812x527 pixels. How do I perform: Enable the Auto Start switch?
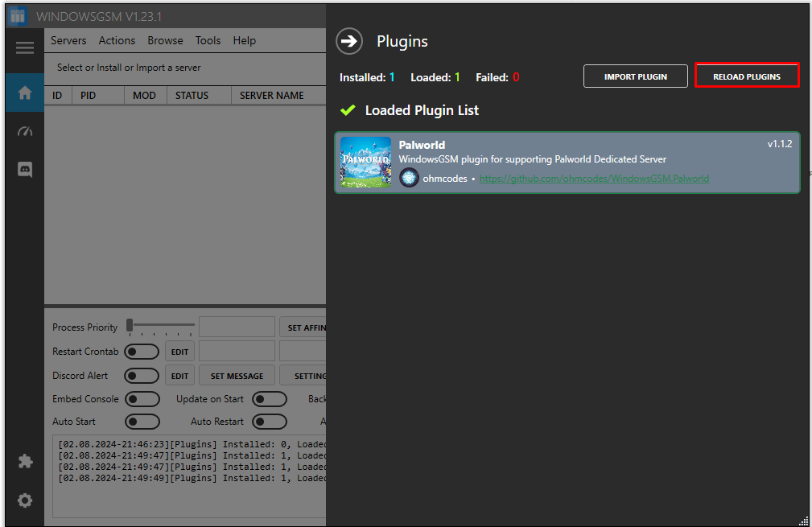pyautogui.click(x=142, y=422)
